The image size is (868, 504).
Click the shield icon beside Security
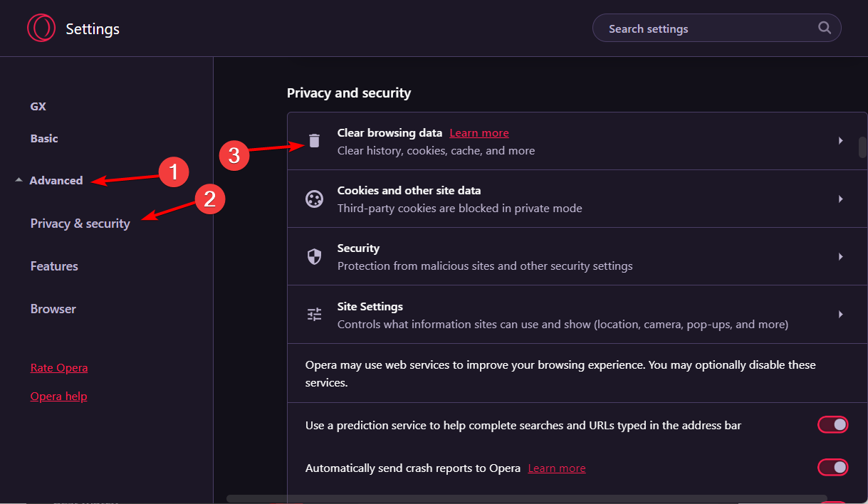click(314, 257)
